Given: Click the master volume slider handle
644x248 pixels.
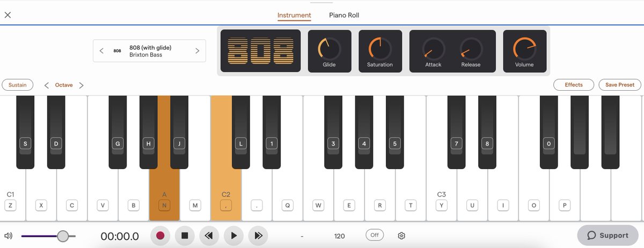Looking at the screenshot, I should point(63,236).
